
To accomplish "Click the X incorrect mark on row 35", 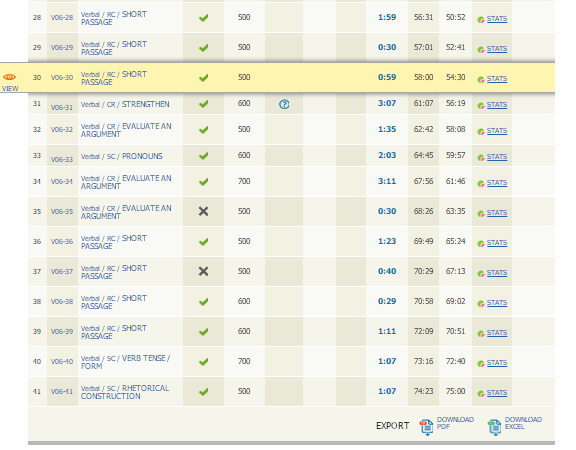I will tap(203, 211).
